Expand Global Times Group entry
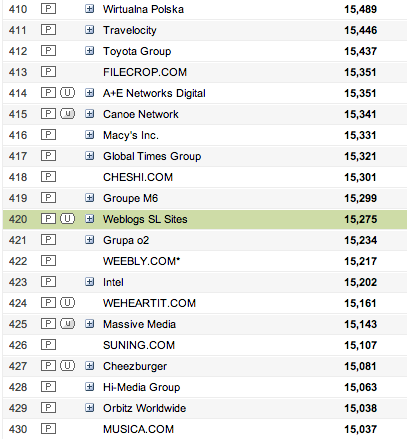Screen dimensions: 407x439 (x=89, y=156)
